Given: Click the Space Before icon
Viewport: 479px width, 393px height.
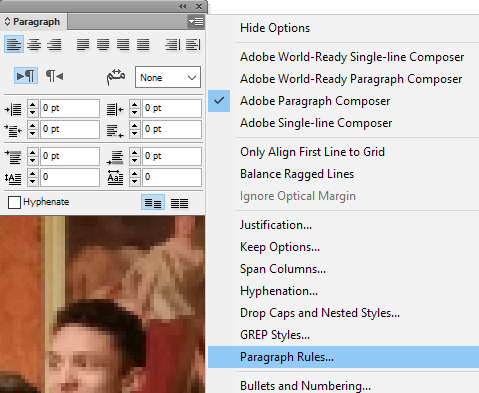Looking at the screenshot, I should (13, 157).
